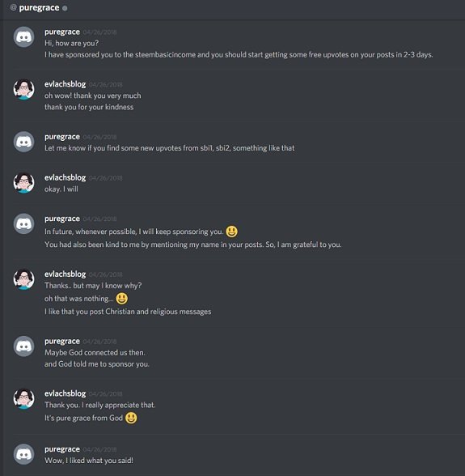Screen dimensions: 465x476
Task: Click the evlachsblog username above "oh wow!" message
Action: click(66, 84)
